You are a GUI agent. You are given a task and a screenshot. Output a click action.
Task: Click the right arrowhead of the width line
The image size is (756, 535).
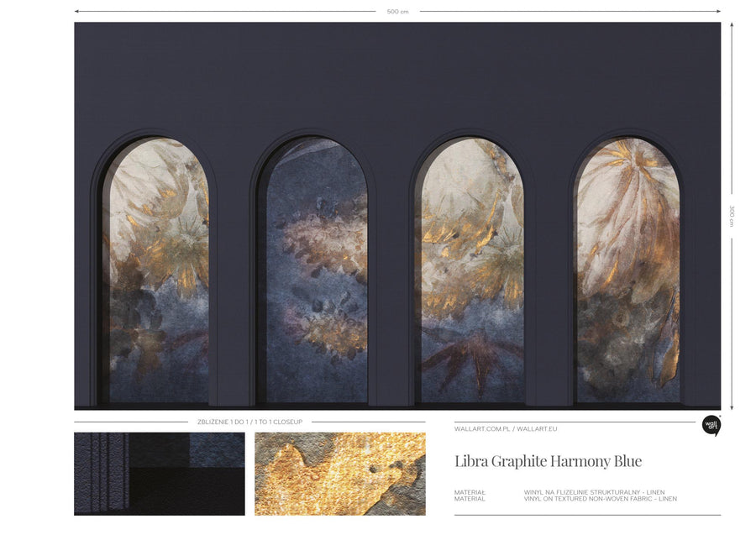[718, 12]
